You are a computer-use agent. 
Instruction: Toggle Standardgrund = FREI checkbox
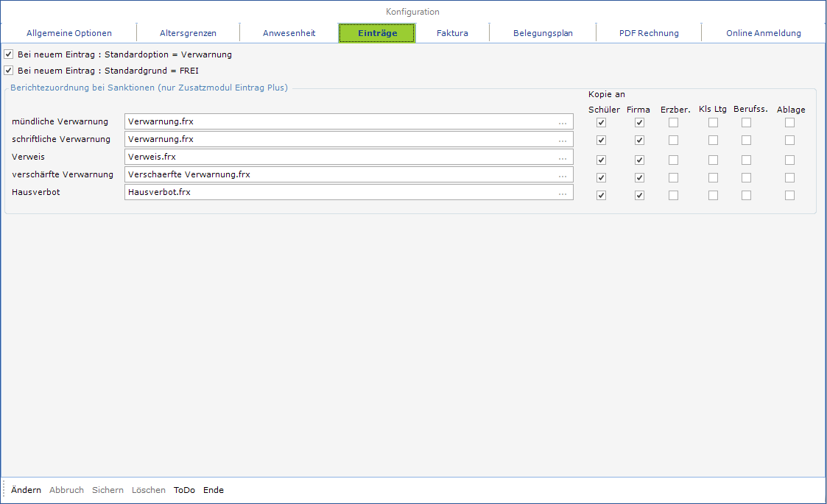[9, 71]
